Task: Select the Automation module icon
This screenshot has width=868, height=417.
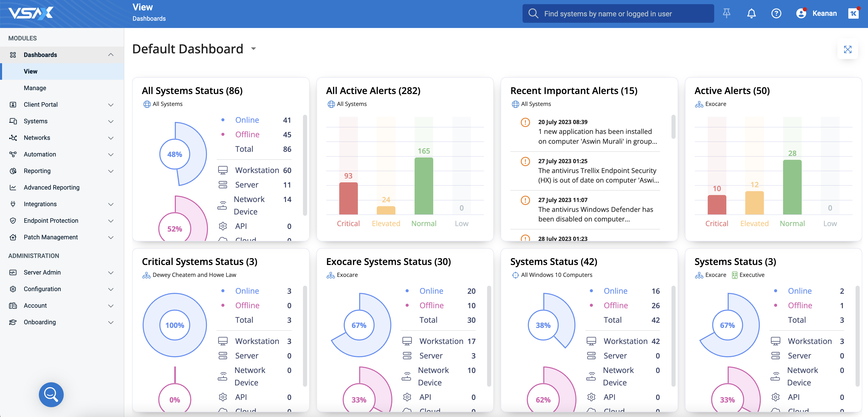Action: click(13, 154)
